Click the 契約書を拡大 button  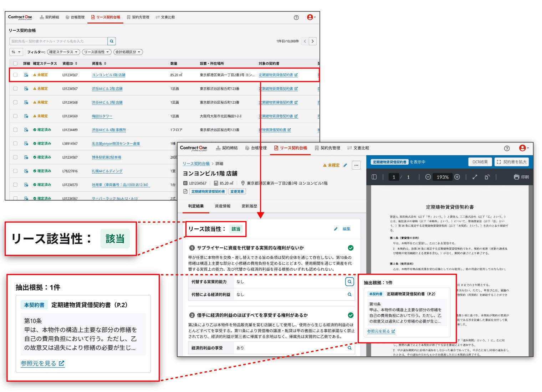(512, 162)
